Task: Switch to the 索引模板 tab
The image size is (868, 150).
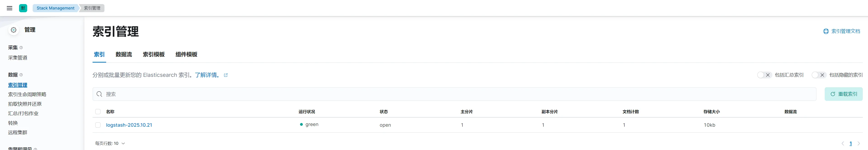Action: click(154, 54)
